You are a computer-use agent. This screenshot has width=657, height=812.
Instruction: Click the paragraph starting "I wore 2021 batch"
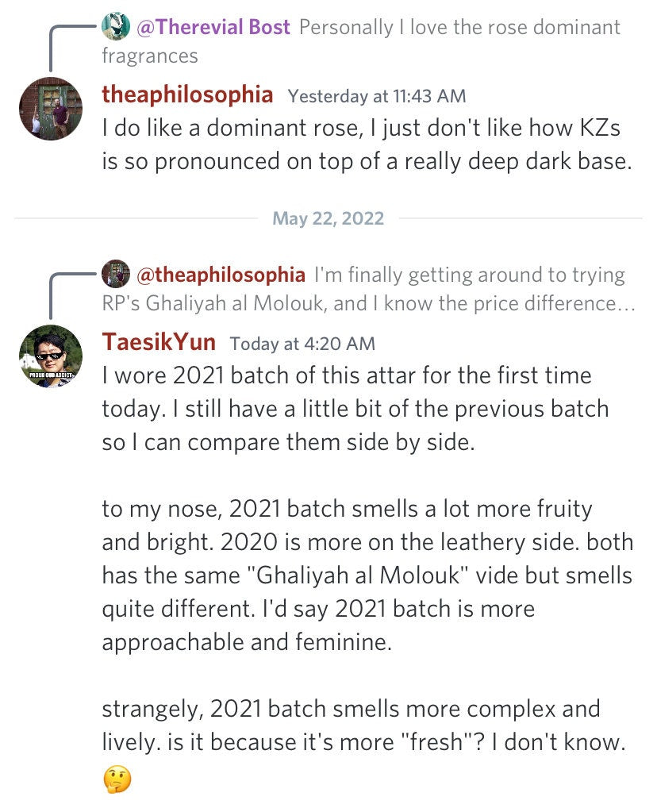click(355, 408)
